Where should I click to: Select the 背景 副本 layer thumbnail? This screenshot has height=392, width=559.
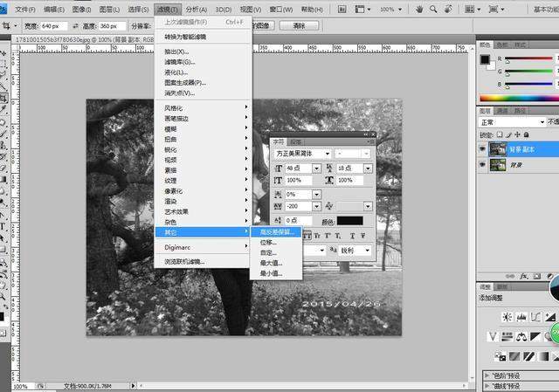click(498, 149)
